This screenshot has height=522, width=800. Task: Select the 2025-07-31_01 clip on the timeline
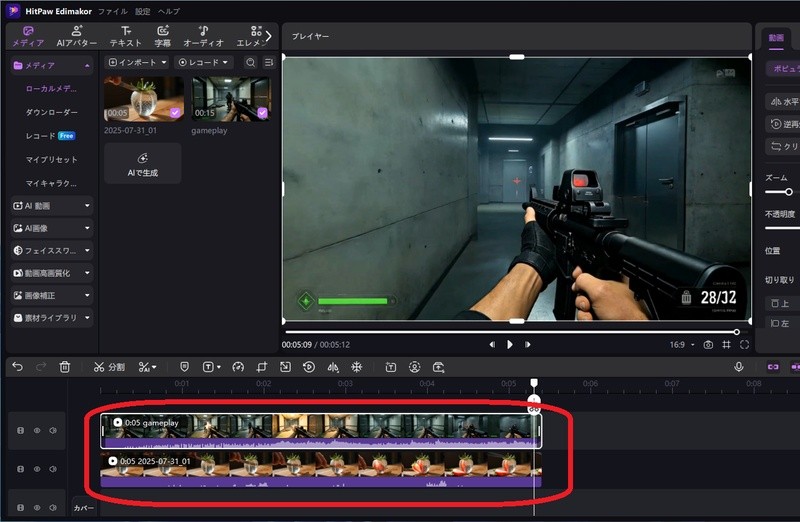tap(321, 469)
